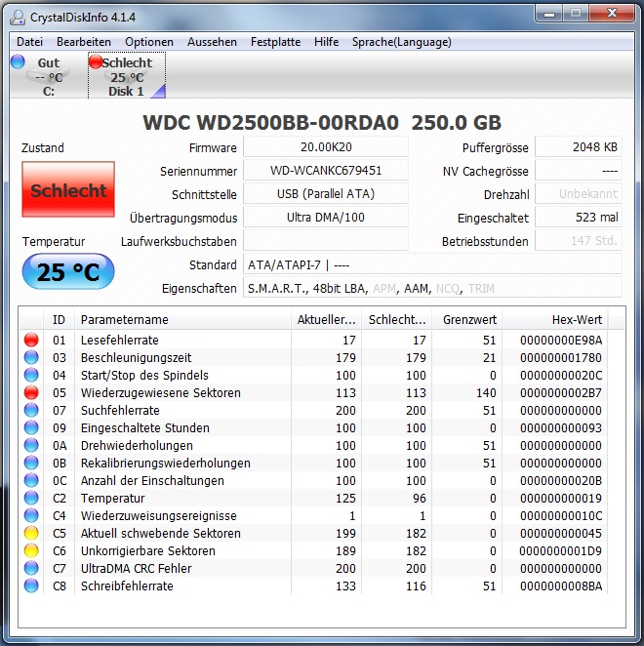
Task: Select the Lesefehlerrate parameter name
Action: [119, 340]
